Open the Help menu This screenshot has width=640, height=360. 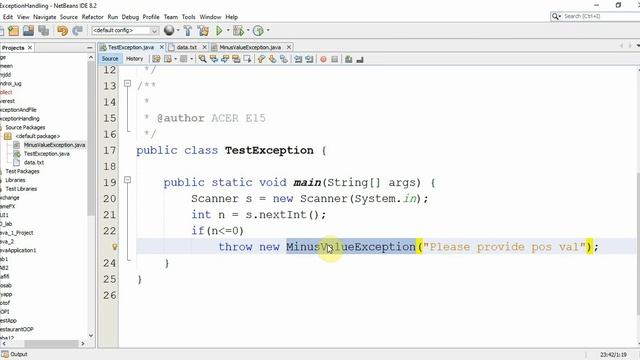[x=231, y=17]
